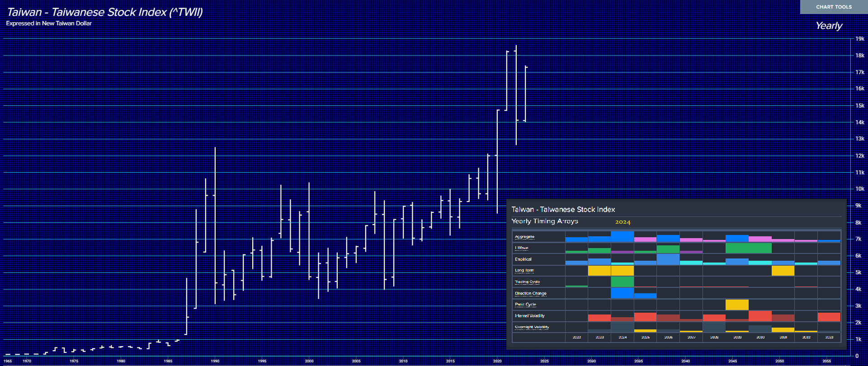Open the Internal Volatility row label
The width and height of the screenshot is (868, 366).
(x=529, y=316)
